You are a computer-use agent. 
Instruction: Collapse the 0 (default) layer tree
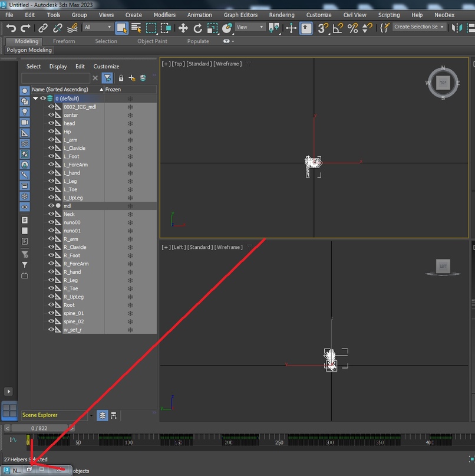tap(35, 99)
